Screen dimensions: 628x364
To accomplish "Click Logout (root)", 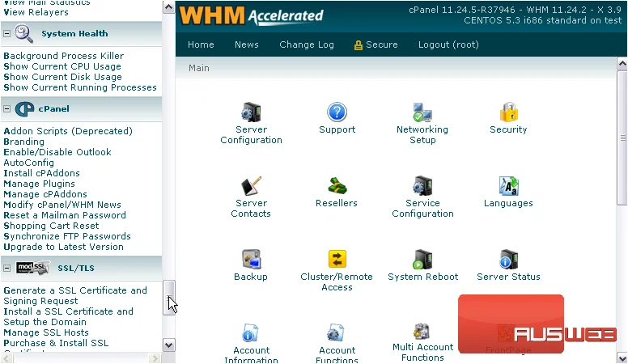I will [448, 44].
